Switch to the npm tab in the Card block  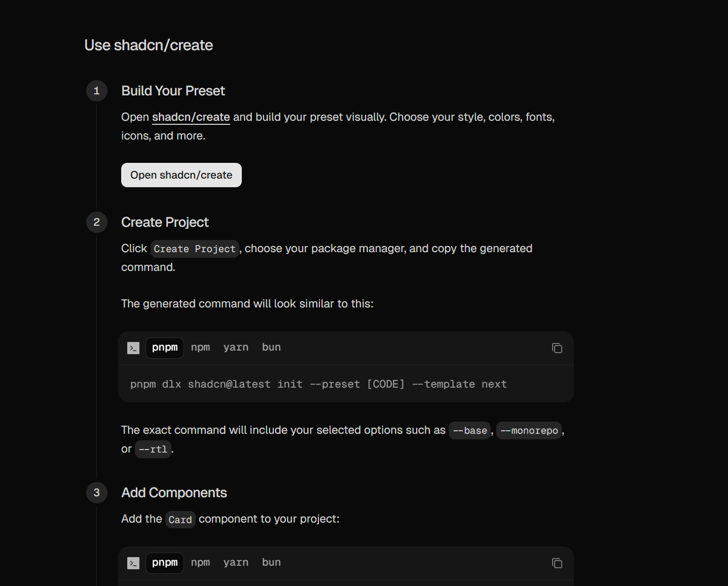pos(200,562)
